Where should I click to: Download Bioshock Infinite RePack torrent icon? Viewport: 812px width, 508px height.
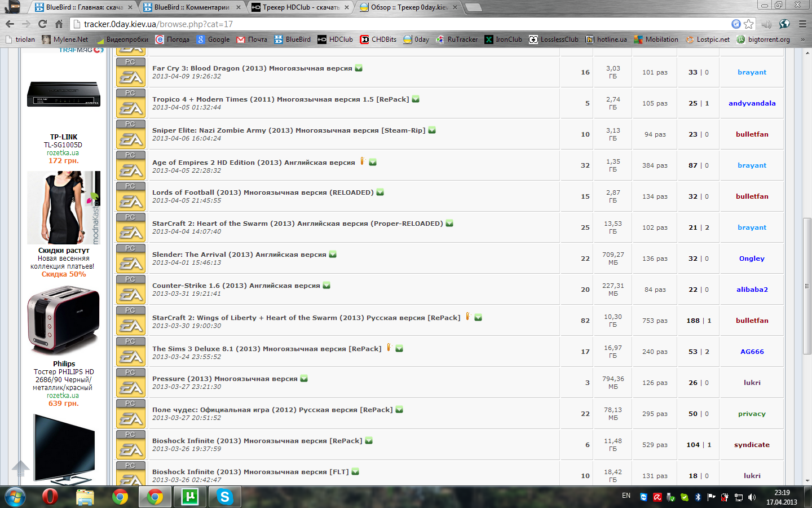pyautogui.click(x=369, y=441)
